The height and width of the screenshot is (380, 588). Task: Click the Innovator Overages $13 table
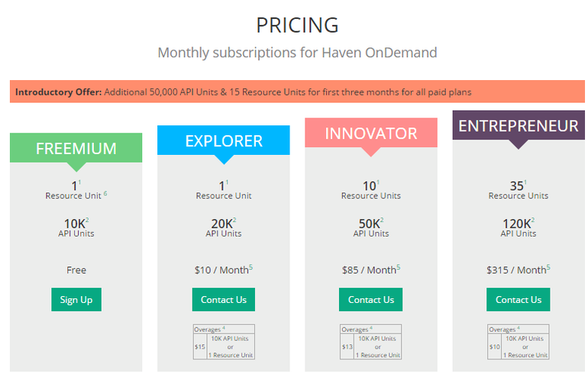pos(371,342)
